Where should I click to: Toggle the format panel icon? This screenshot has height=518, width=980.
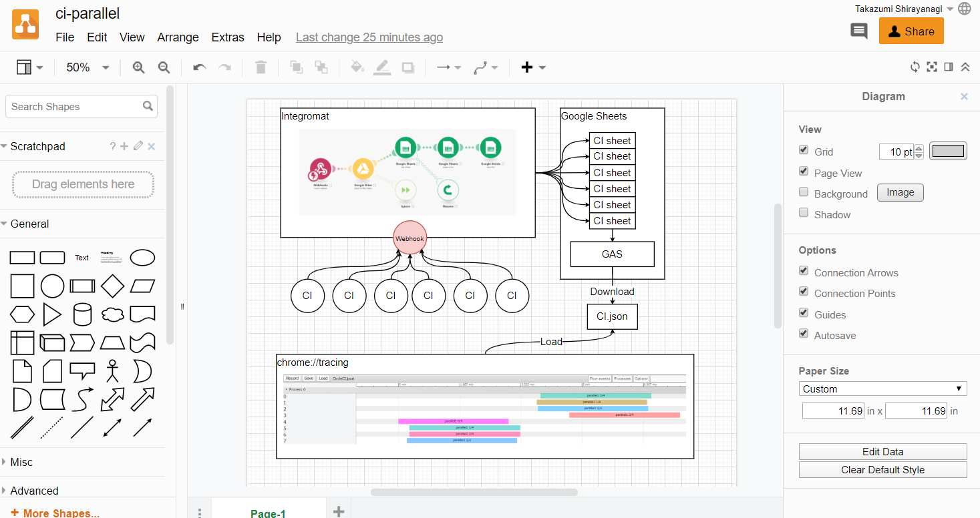(x=948, y=67)
